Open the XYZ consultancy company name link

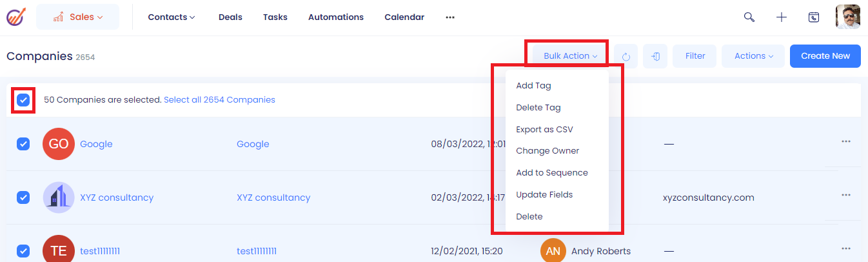click(117, 197)
